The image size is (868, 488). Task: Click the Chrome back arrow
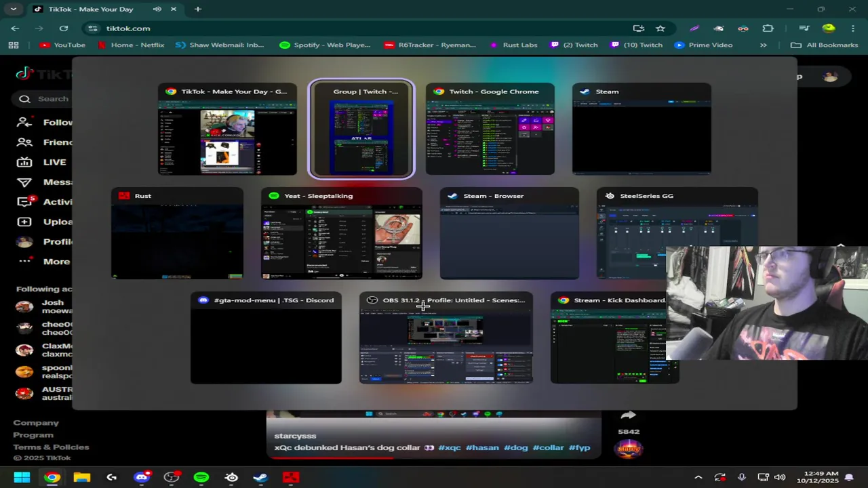point(15,28)
